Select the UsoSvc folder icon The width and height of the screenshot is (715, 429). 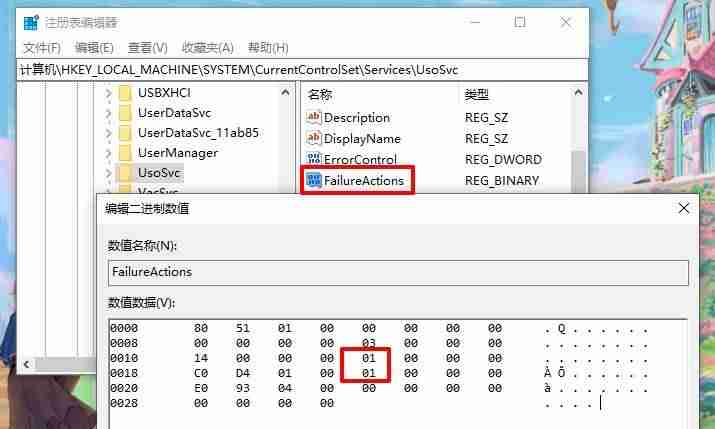click(124, 173)
